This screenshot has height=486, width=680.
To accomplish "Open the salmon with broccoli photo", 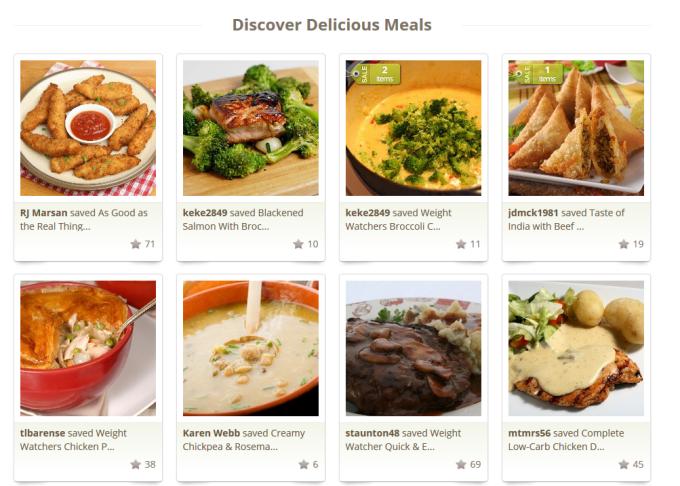I will pos(251,128).
